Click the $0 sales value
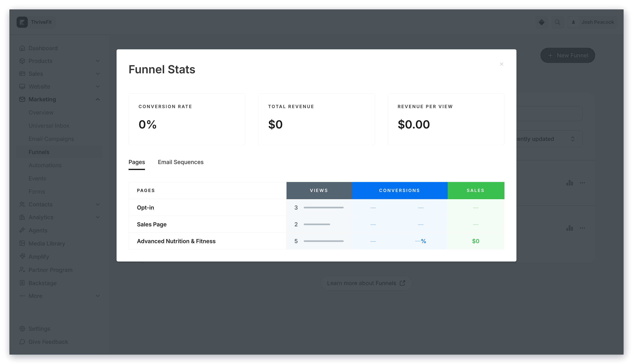633x364 pixels. pyautogui.click(x=475, y=241)
